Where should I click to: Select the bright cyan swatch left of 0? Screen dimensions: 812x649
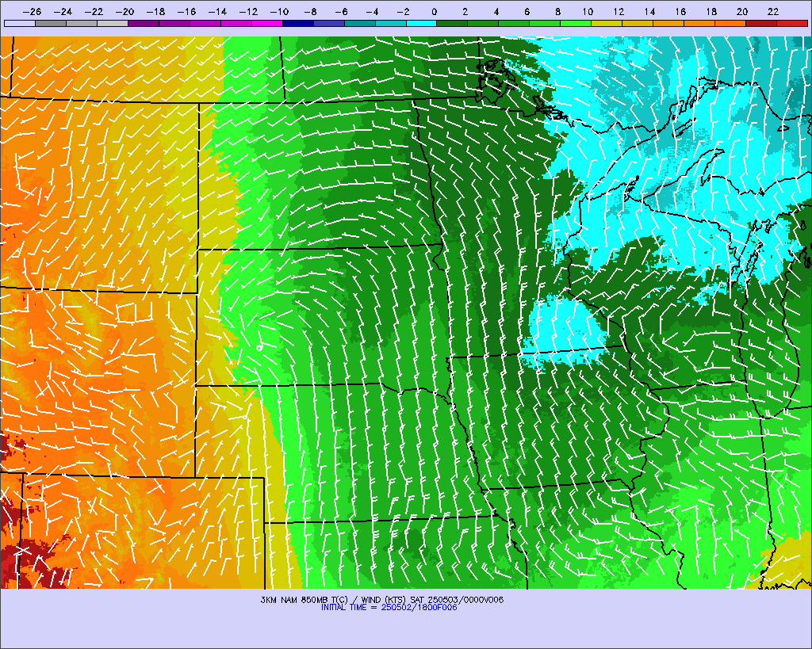(422, 23)
